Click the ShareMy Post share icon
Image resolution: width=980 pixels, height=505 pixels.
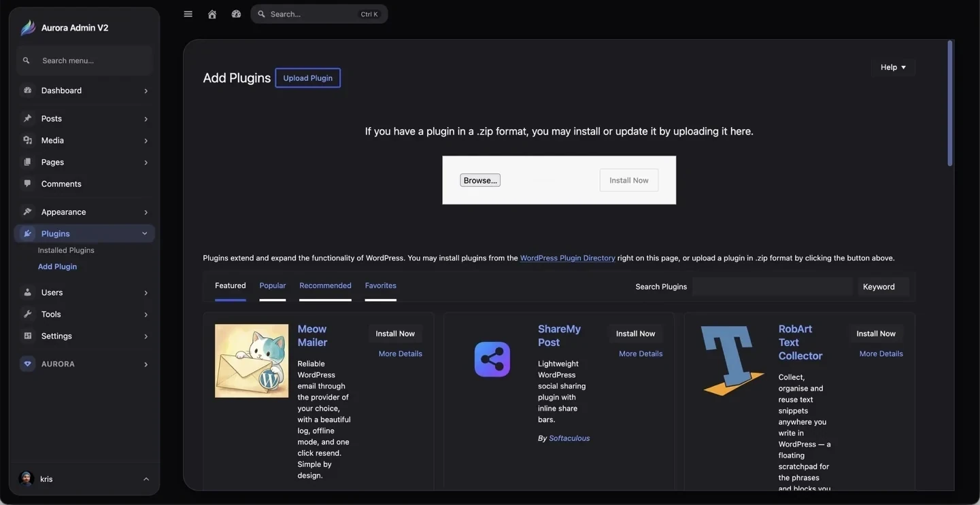(492, 360)
